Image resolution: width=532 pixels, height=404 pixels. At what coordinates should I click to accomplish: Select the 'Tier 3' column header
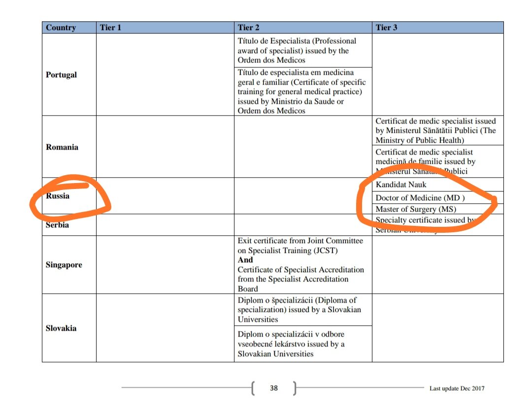click(x=438, y=28)
